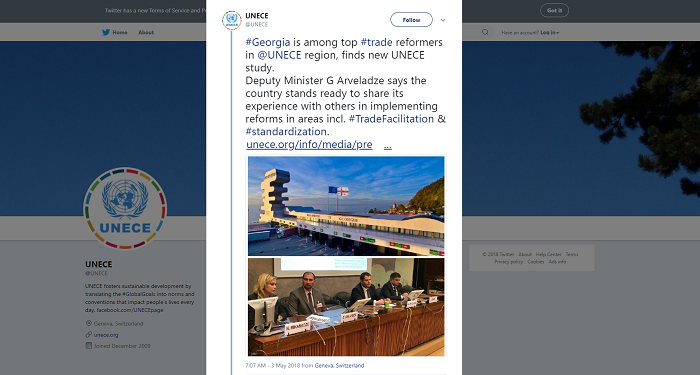The height and width of the screenshot is (375, 700).
Task: Click the location pin icon near Geneva
Action: 88,323
